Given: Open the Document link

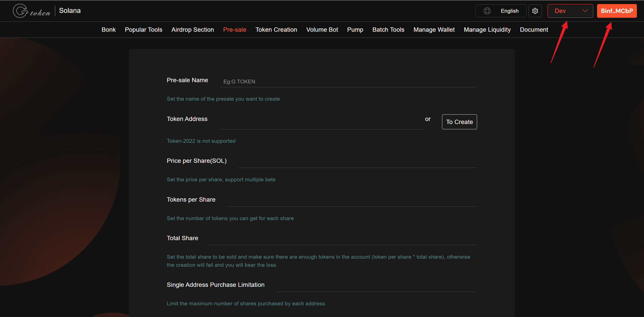Looking at the screenshot, I should pos(534,30).
